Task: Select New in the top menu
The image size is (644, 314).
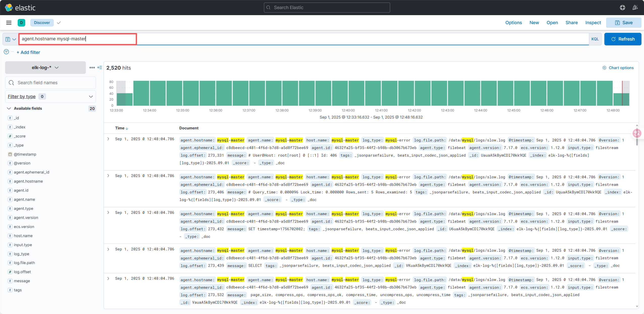Action: 534,23
